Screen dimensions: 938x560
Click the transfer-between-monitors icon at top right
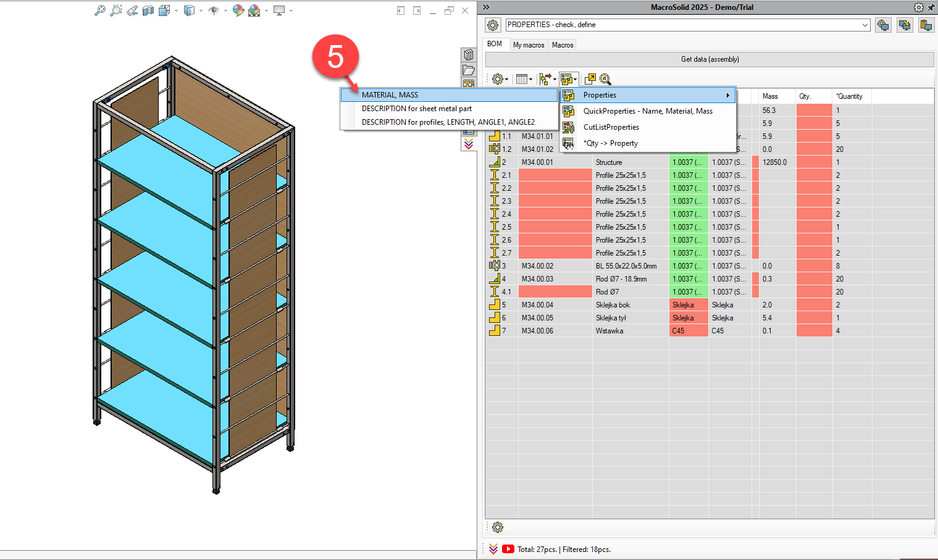click(905, 25)
